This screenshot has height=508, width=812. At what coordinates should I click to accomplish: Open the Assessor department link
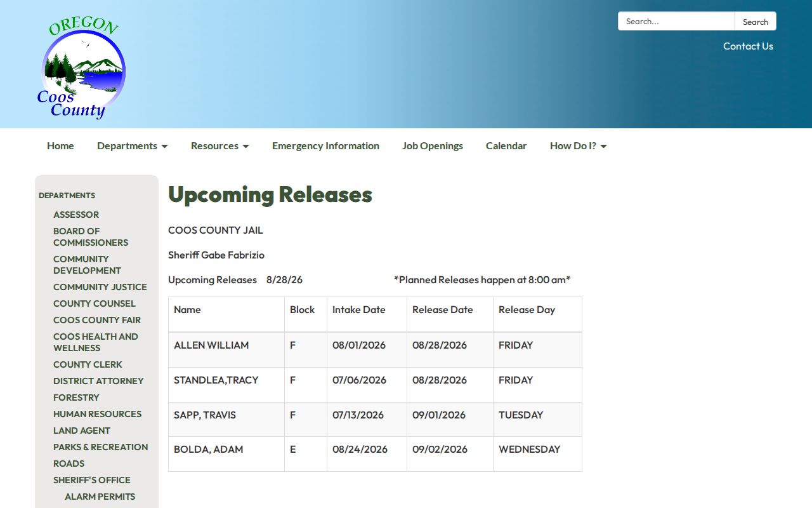pos(76,215)
